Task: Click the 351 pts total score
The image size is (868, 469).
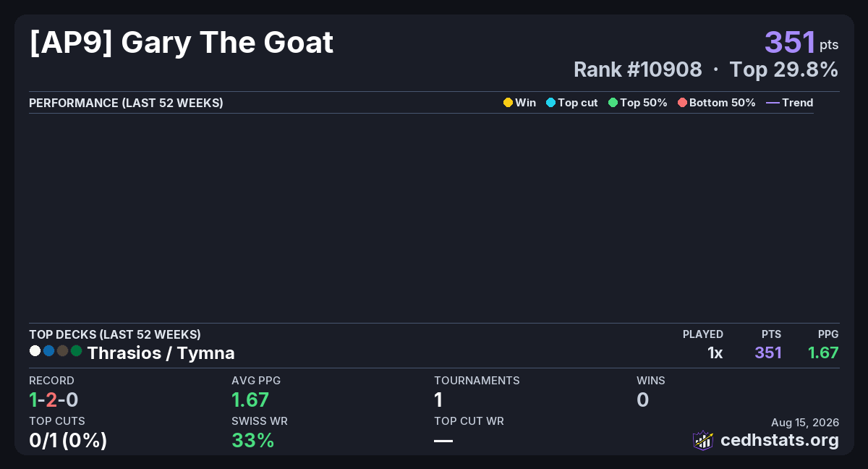Action: click(801, 42)
